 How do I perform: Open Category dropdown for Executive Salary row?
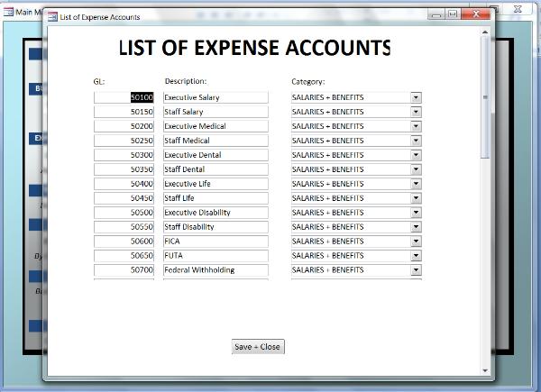(x=416, y=97)
